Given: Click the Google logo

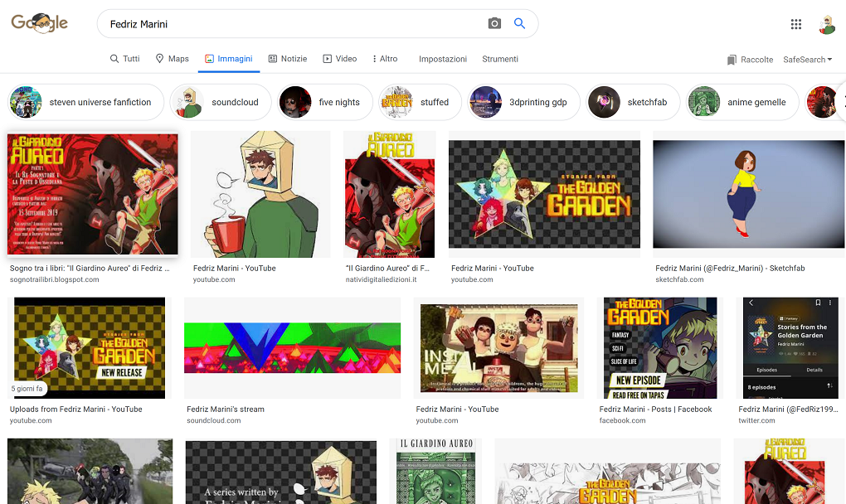Looking at the screenshot, I should 40,23.
